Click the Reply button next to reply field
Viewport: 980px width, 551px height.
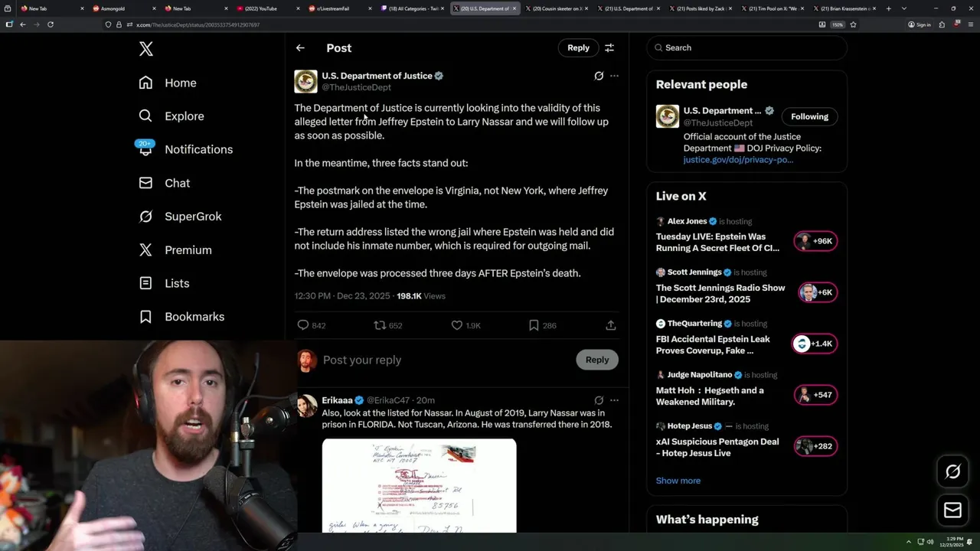(x=597, y=360)
